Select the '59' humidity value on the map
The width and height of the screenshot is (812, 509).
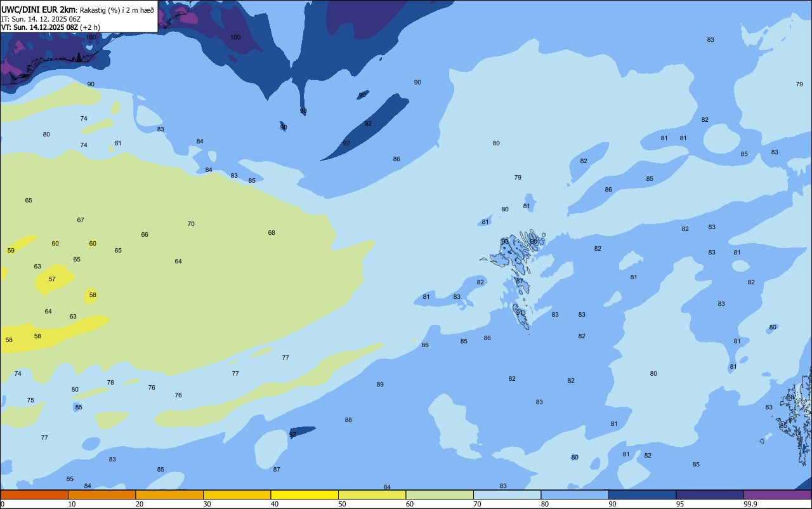11,251
